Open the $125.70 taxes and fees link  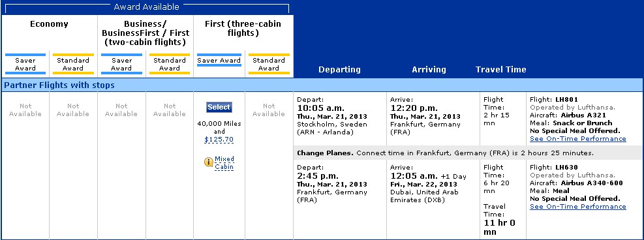coord(219,140)
